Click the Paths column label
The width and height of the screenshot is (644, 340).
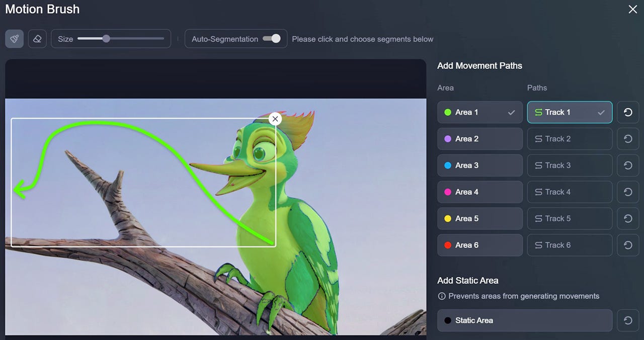tap(537, 88)
